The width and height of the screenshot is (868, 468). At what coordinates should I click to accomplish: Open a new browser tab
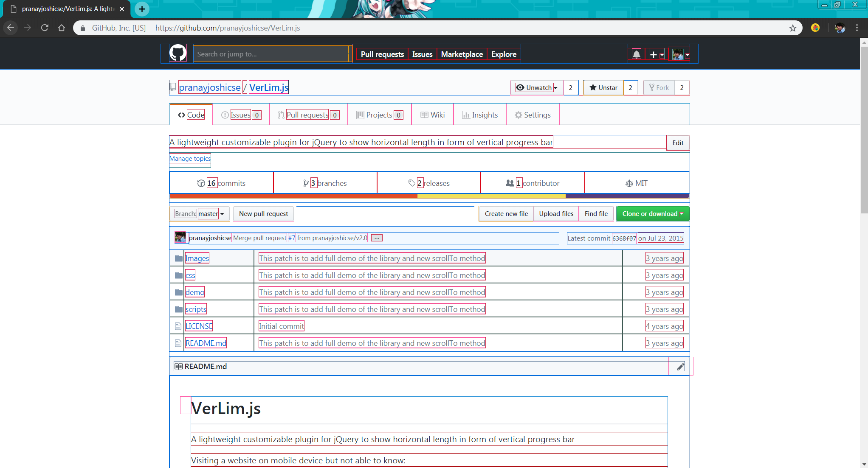pos(142,8)
